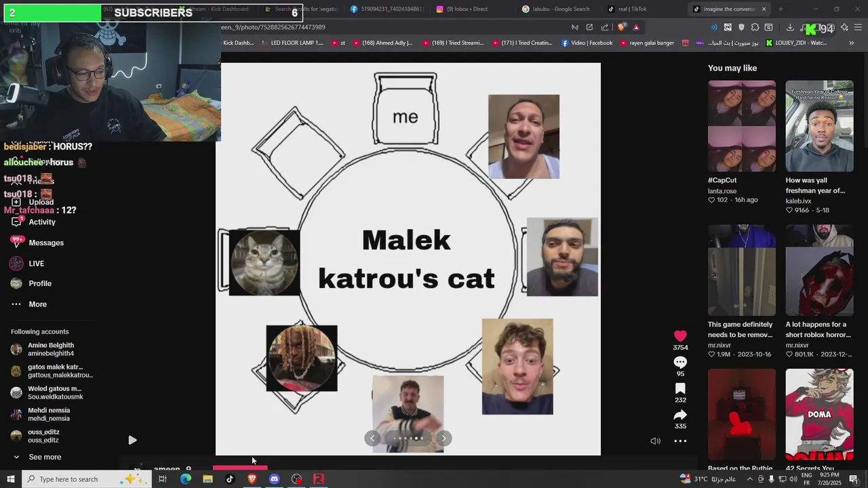Viewport: 868px width, 488px height.
Task: Open the Windows Start menu
Action: [10, 479]
